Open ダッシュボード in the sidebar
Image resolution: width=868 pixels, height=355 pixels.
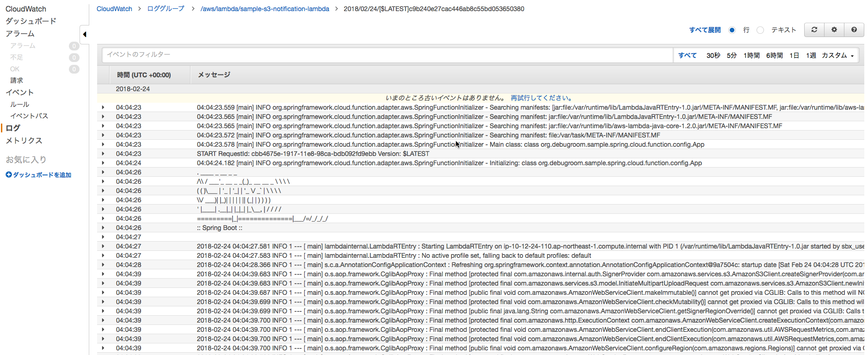pyautogui.click(x=31, y=21)
